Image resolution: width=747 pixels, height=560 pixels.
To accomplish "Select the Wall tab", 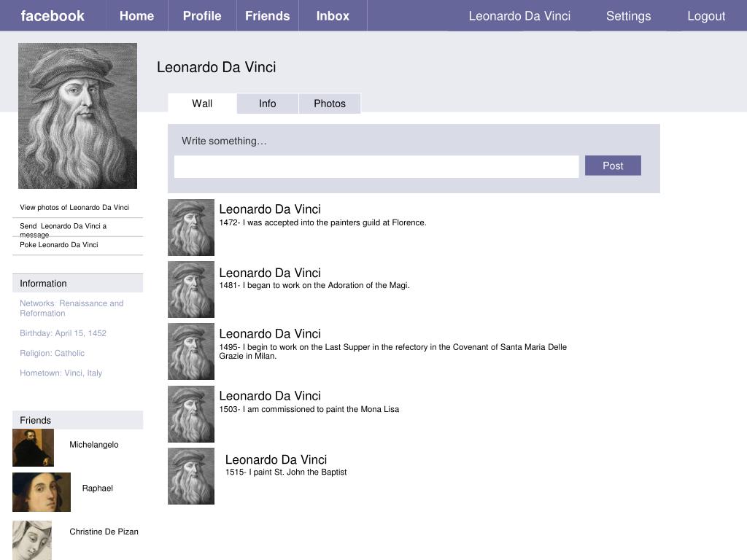I will 202,104.
